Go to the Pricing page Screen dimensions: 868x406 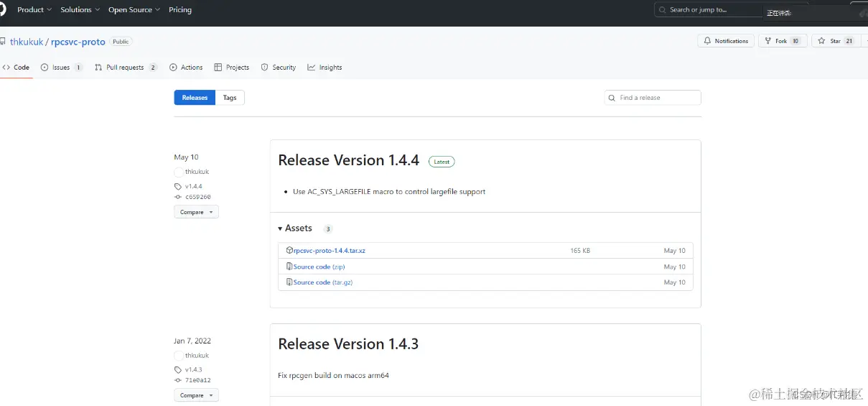180,10
